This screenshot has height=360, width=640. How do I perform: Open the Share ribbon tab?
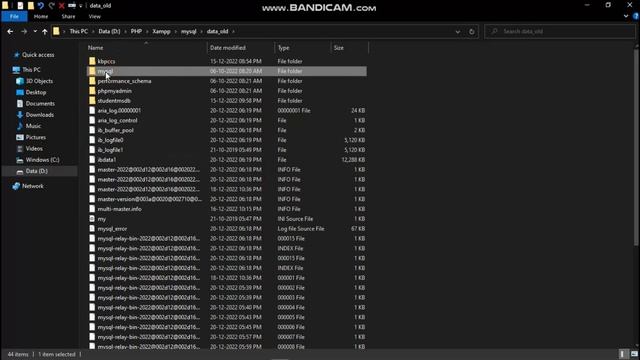click(68, 17)
